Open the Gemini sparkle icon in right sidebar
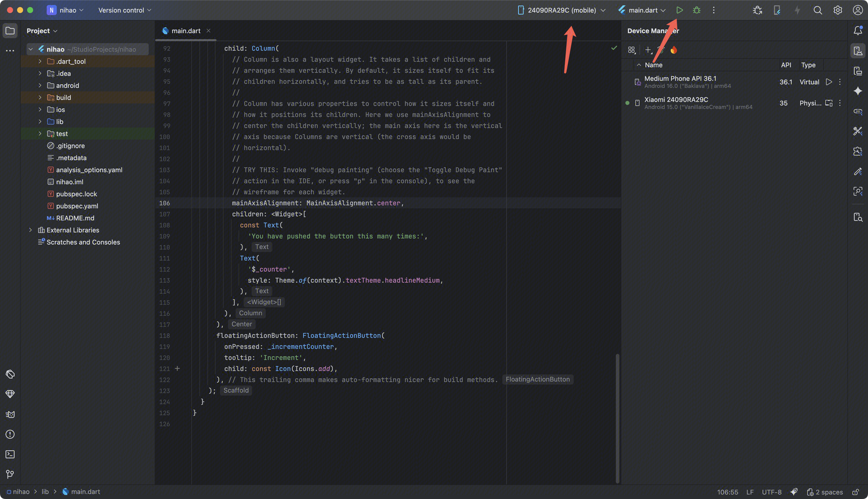Image resolution: width=868 pixels, height=499 pixels. tap(858, 91)
